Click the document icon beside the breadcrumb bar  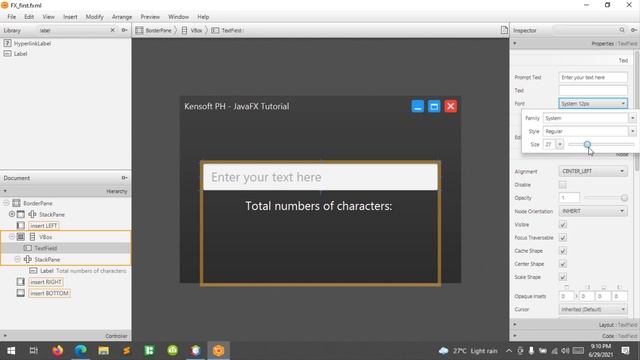click(504, 30)
